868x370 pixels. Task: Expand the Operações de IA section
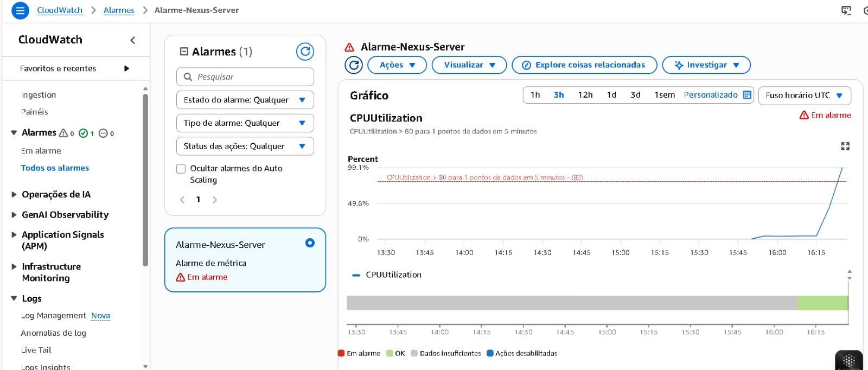tap(15, 194)
